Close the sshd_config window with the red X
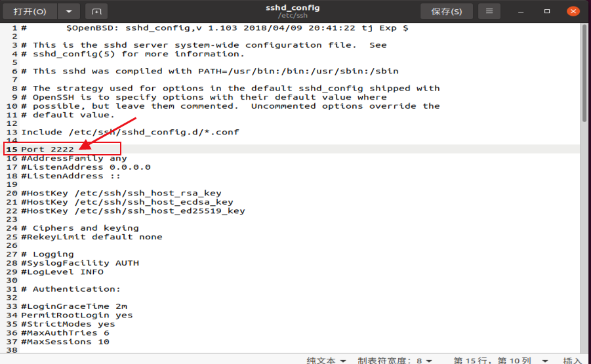The image size is (591, 364). pos(573,11)
